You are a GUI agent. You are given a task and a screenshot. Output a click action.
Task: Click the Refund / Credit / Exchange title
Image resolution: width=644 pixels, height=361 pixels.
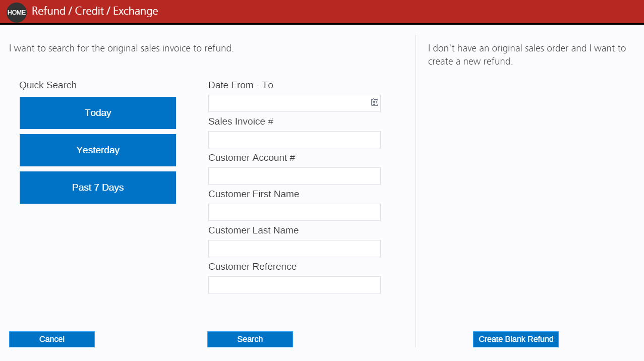pos(95,11)
